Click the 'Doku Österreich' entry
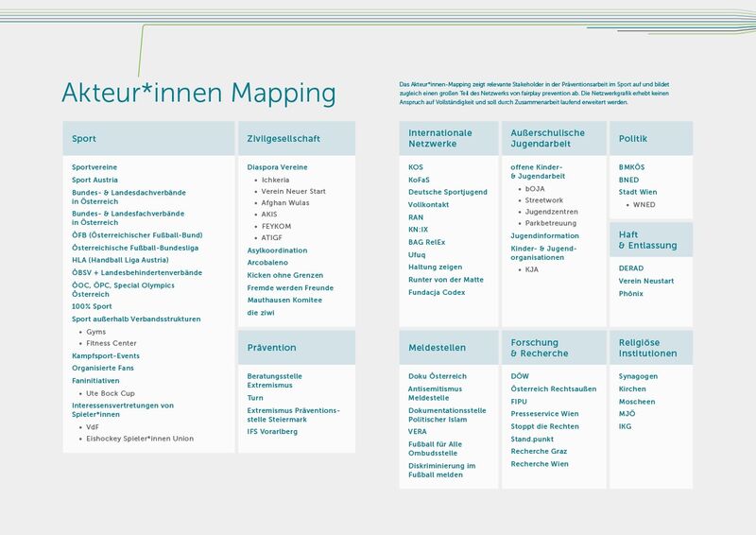This screenshot has height=535, width=756. (x=438, y=376)
